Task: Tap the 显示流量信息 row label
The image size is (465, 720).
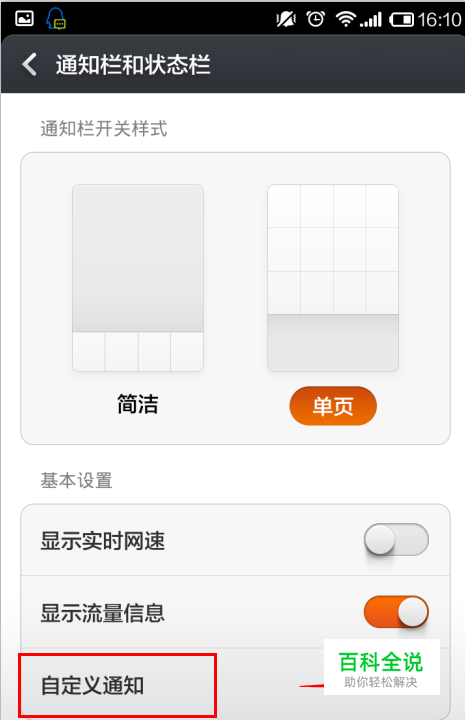Action: (x=103, y=613)
